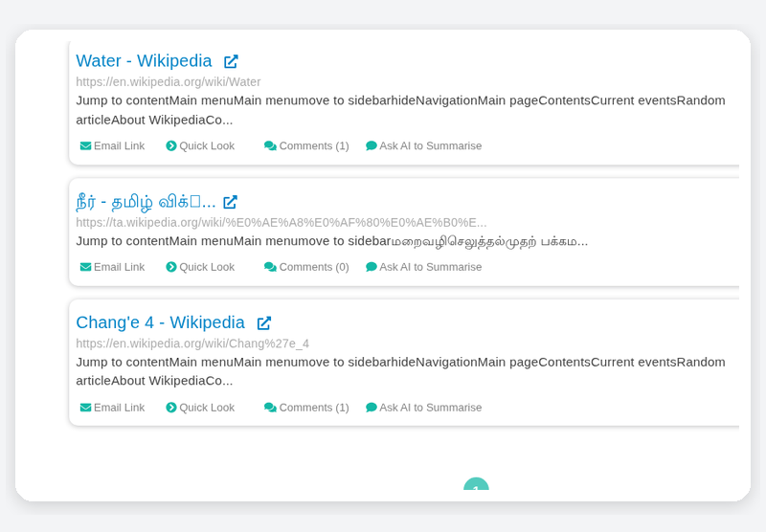Image resolution: width=766 pixels, height=532 pixels.
Task: Open the Water - Wikipedia title link
Action: [144, 61]
